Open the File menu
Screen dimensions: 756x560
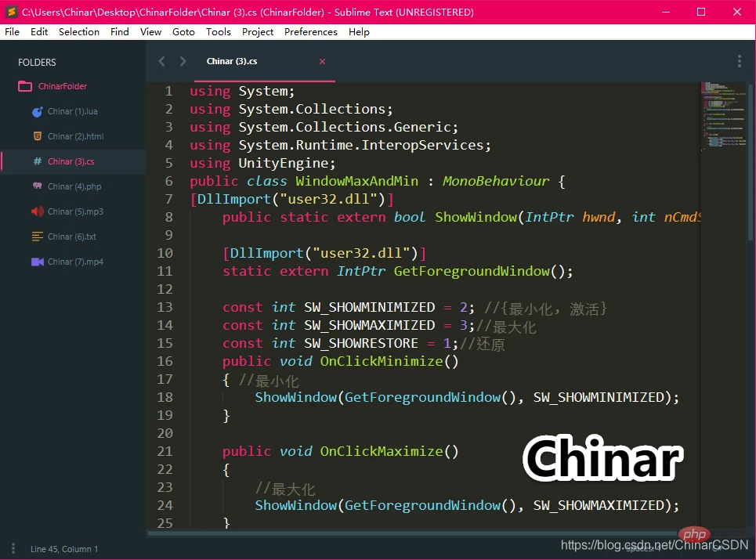(12, 32)
